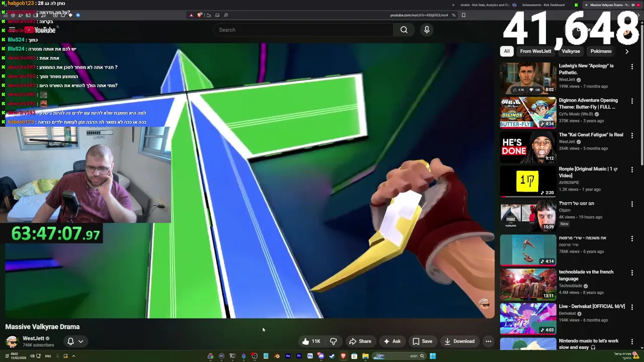644x362 pixels.
Task: Open WestJett channel name link
Action: pyautogui.click(x=33, y=338)
